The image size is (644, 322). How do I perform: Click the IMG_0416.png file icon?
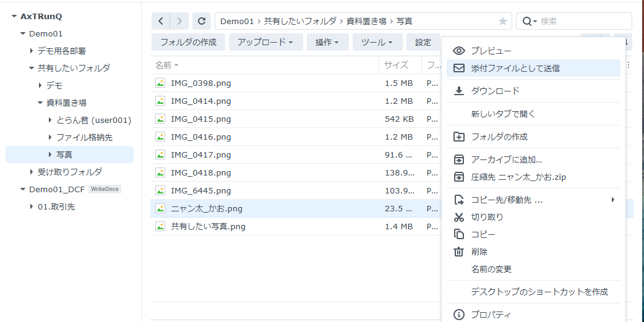click(160, 137)
